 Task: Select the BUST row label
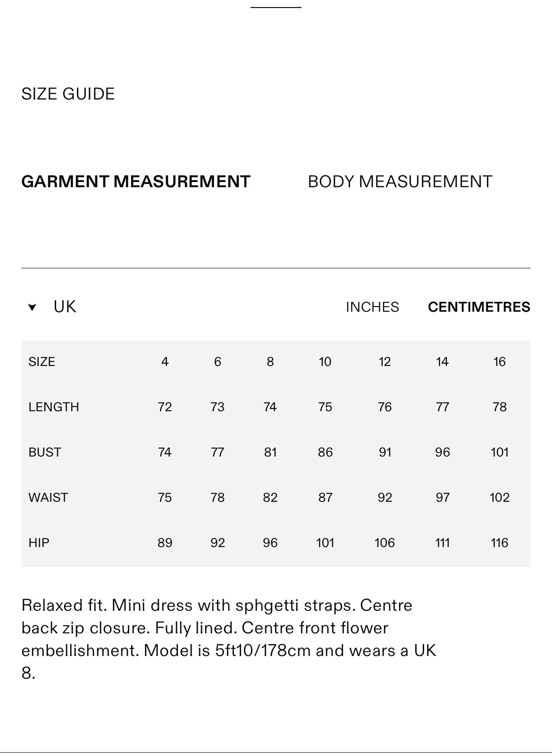pos(45,452)
